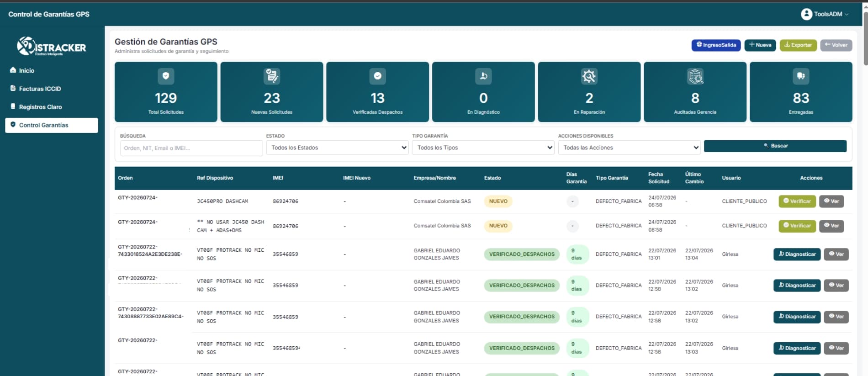Click the Ref Dispositivo column header
Screen dimensions: 868x376
(x=215, y=178)
